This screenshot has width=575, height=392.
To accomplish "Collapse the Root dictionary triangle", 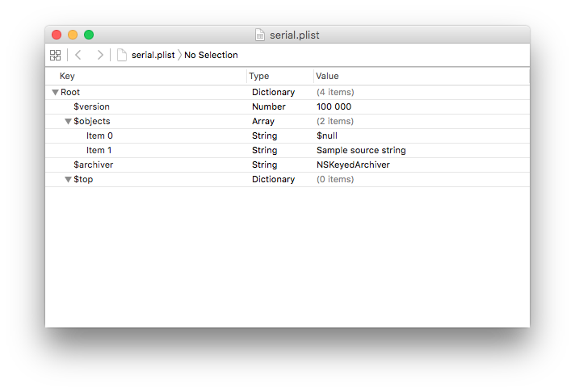I will coord(55,93).
